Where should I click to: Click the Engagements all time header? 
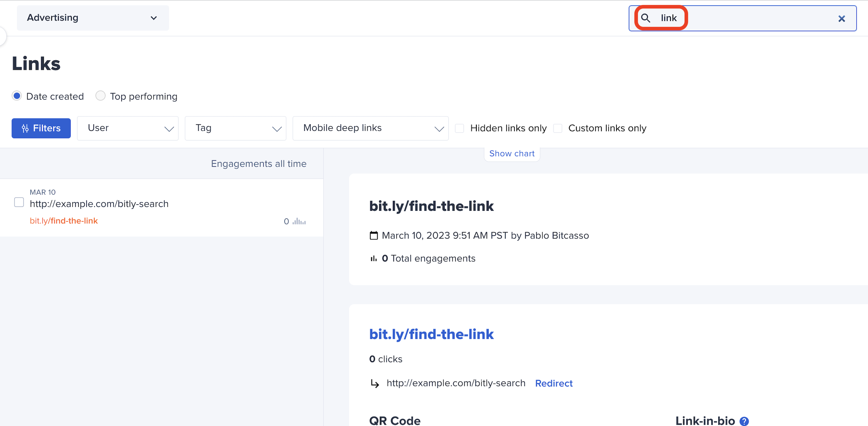click(258, 164)
